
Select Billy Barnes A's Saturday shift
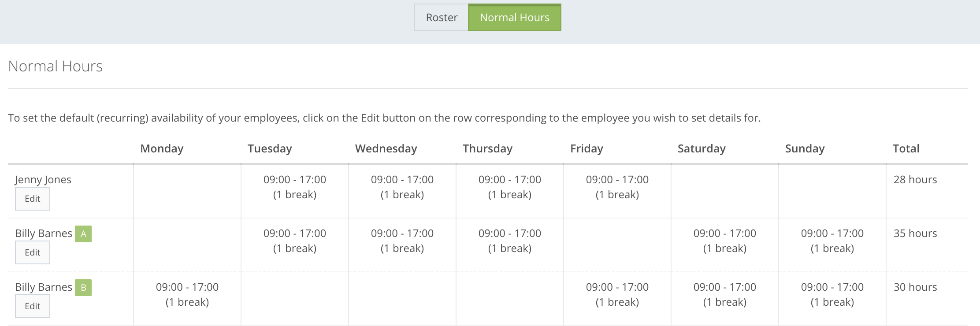click(724, 241)
